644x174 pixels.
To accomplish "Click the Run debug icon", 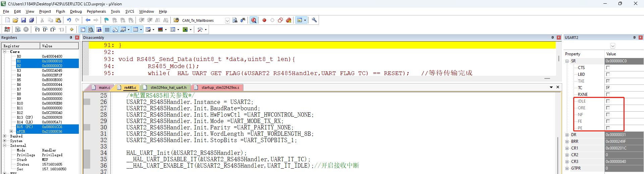I will click(x=18, y=30).
